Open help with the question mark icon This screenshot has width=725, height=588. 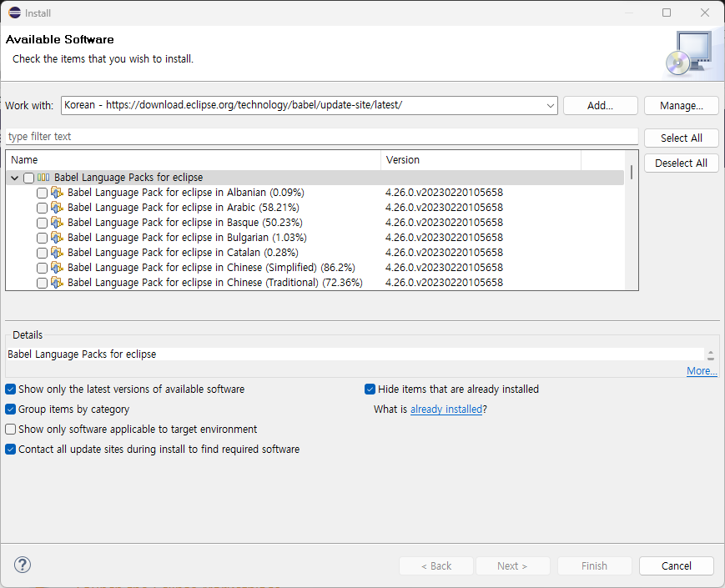(x=23, y=565)
